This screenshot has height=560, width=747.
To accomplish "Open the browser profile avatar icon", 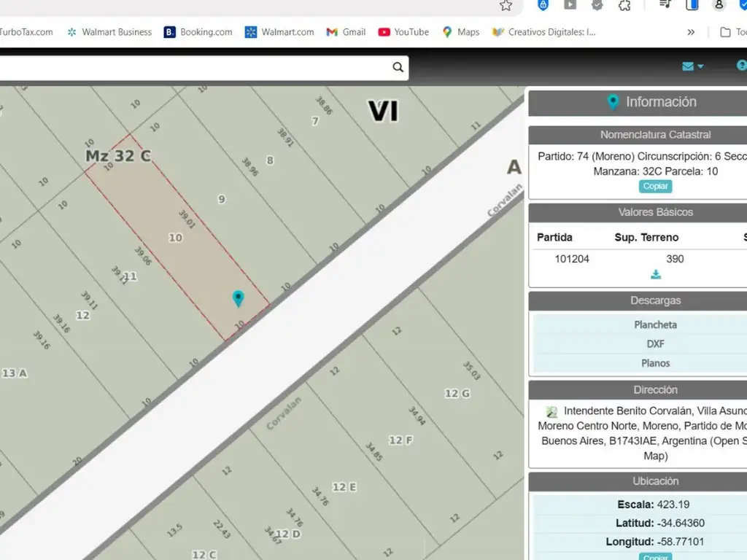I will [x=719, y=5].
